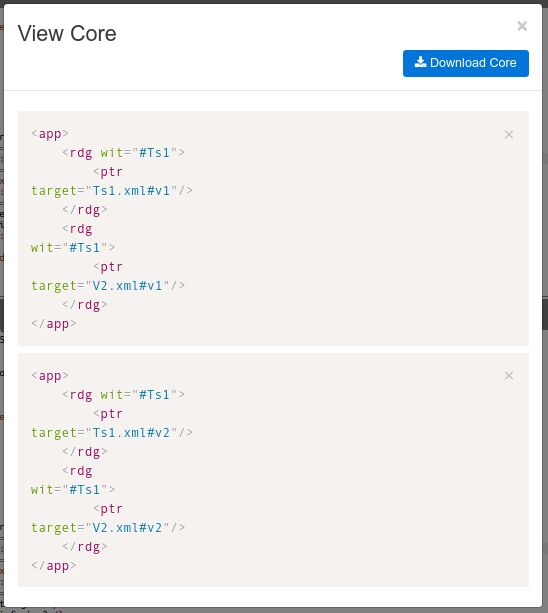
Task: Remove the app block targeting Ts1.xml#v2
Action: pyautogui.click(x=509, y=376)
